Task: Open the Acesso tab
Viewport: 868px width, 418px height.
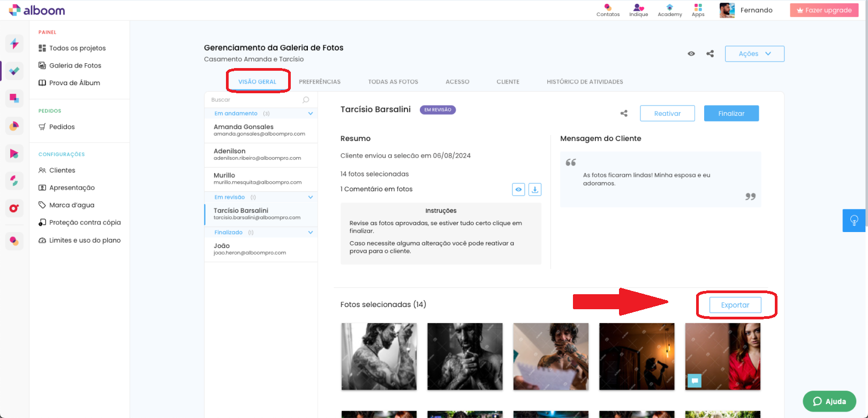Action: tap(457, 81)
